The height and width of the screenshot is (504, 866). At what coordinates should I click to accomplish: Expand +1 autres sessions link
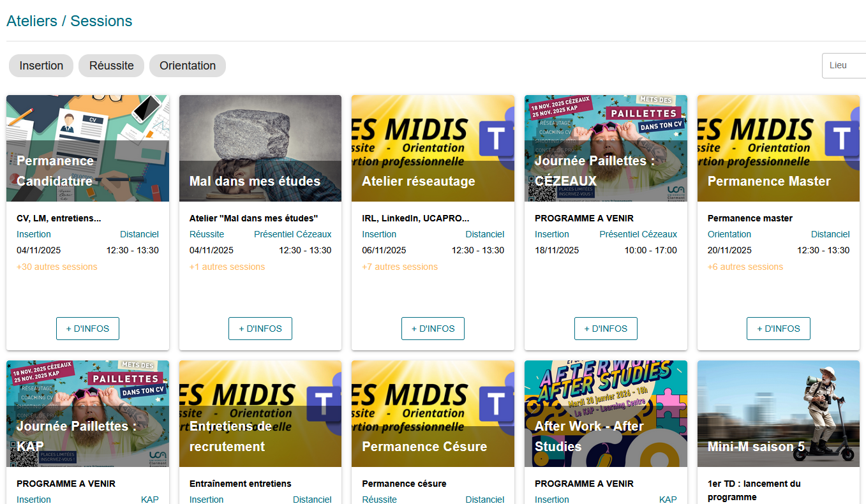click(227, 267)
